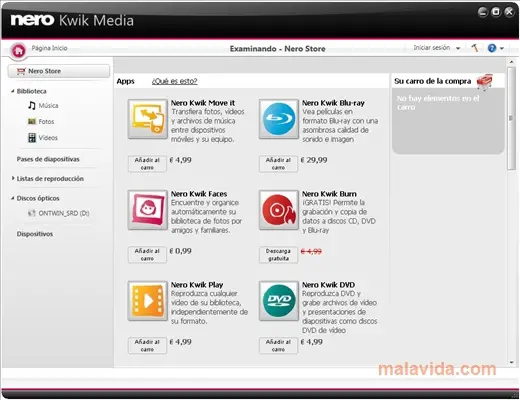Expand Listas de reproducción
Viewport: 520px width, 400px height.
click(13, 178)
